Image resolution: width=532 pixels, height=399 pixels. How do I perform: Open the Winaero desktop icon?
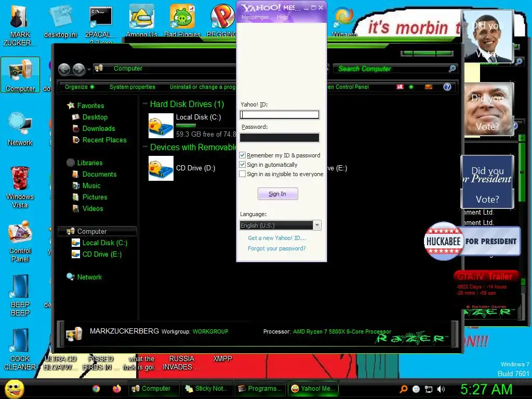tap(344, 22)
